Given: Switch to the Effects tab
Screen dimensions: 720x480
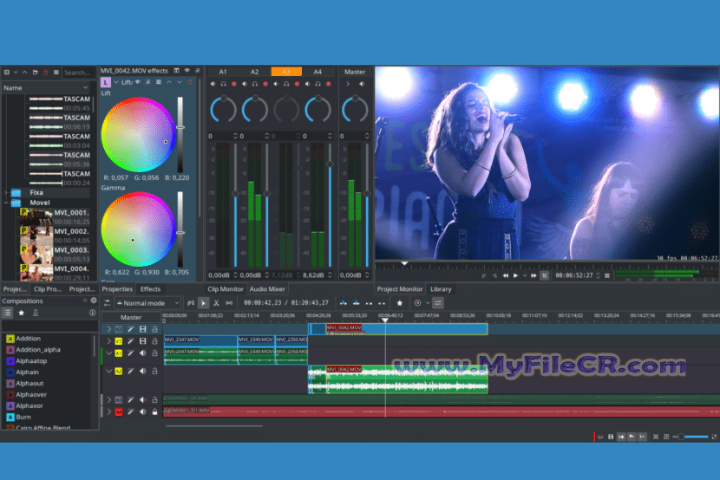Looking at the screenshot, I should [150, 289].
